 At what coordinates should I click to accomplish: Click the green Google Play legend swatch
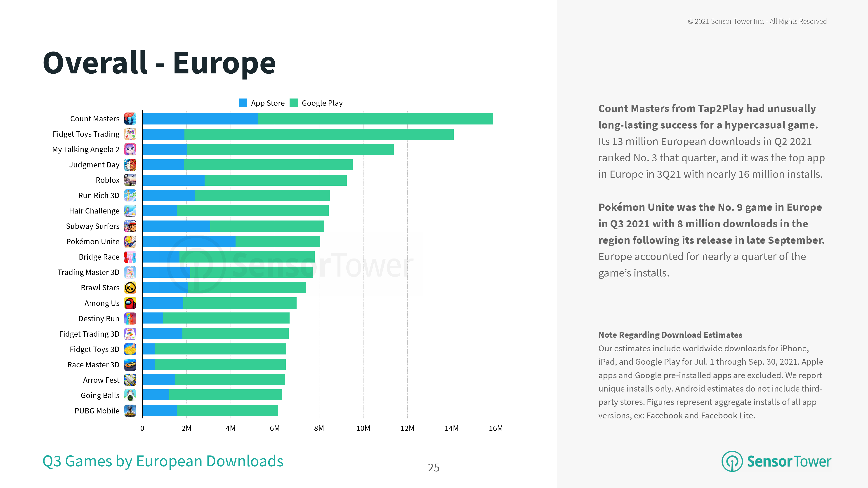(294, 103)
